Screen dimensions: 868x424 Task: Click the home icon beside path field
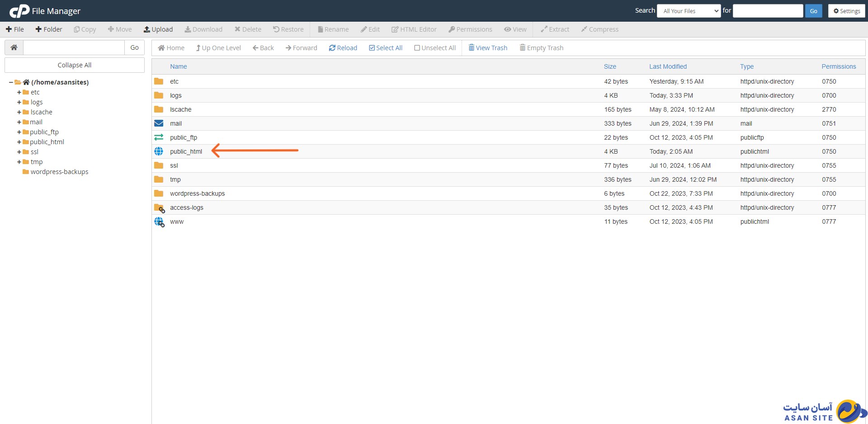14,47
